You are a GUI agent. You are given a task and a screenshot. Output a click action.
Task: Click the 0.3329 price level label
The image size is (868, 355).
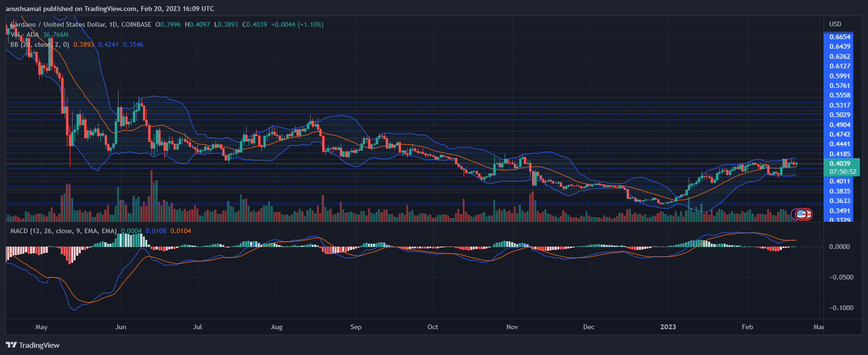pyautogui.click(x=840, y=220)
